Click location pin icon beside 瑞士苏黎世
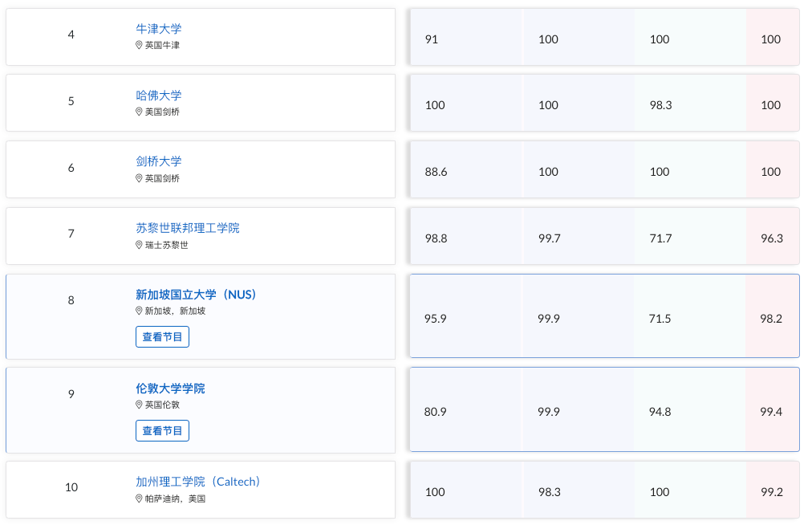The height and width of the screenshot is (529, 812). pos(139,245)
